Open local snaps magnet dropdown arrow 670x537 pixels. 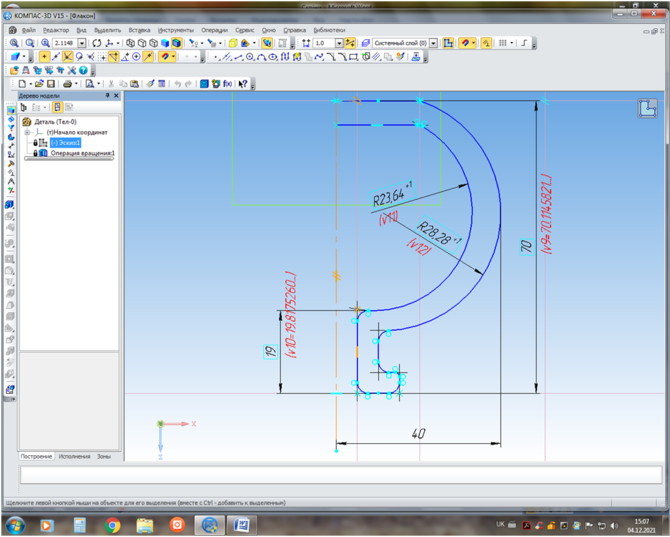pos(173,57)
